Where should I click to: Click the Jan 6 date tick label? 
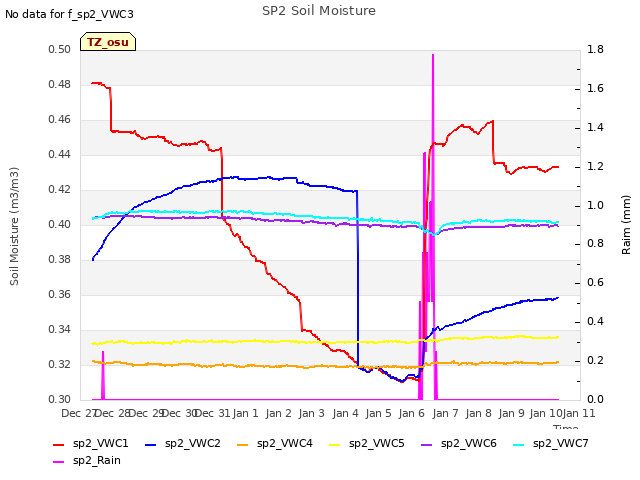[x=411, y=413]
